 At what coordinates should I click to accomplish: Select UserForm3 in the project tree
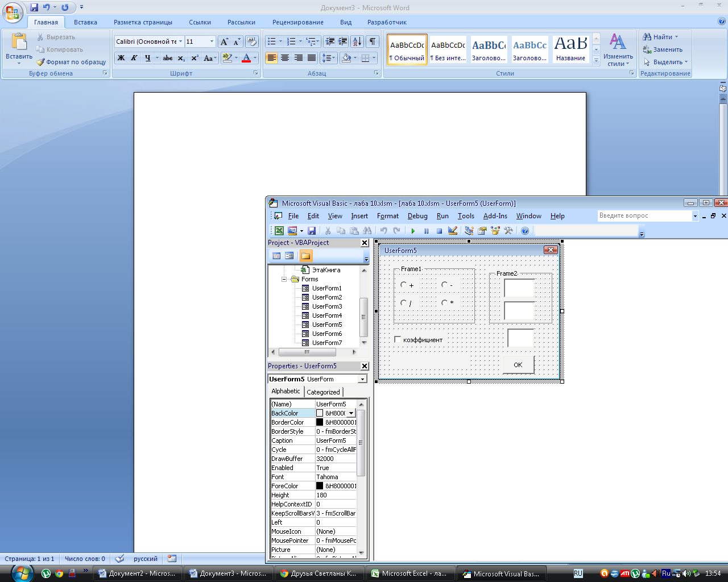click(x=327, y=306)
